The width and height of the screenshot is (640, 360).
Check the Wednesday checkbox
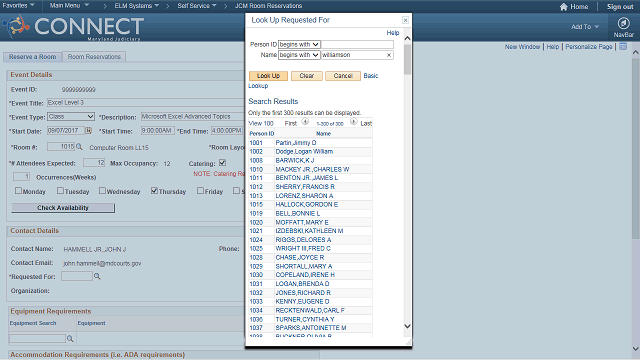tap(102, 191)
